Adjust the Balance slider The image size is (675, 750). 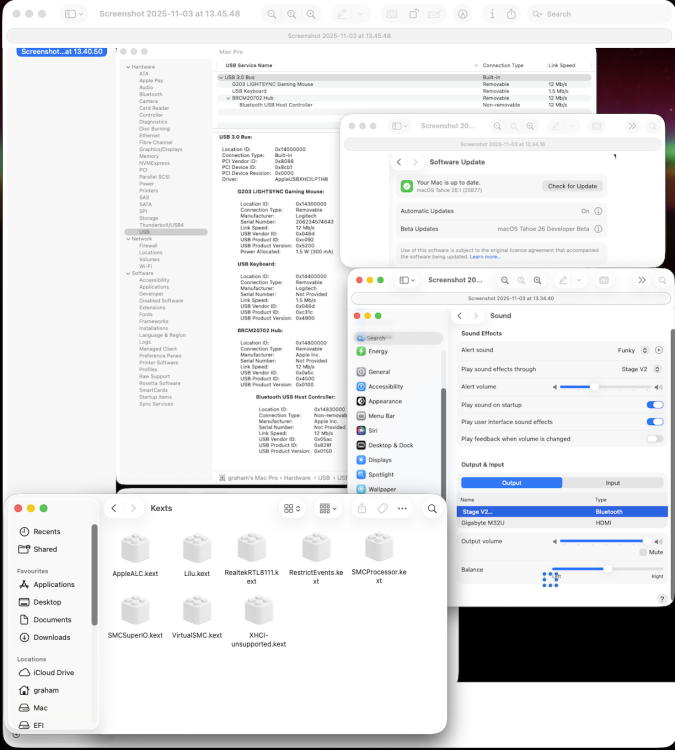608,569
